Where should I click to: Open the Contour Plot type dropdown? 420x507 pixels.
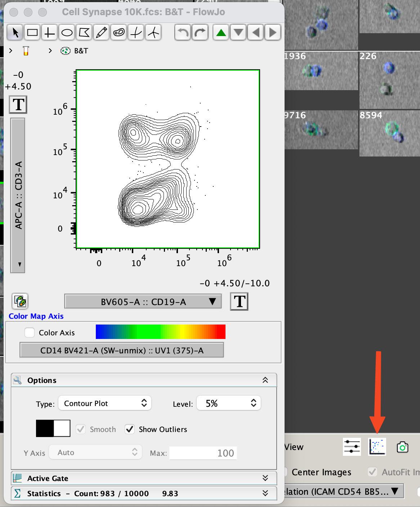pyautogui.click(x=104, y=403)
